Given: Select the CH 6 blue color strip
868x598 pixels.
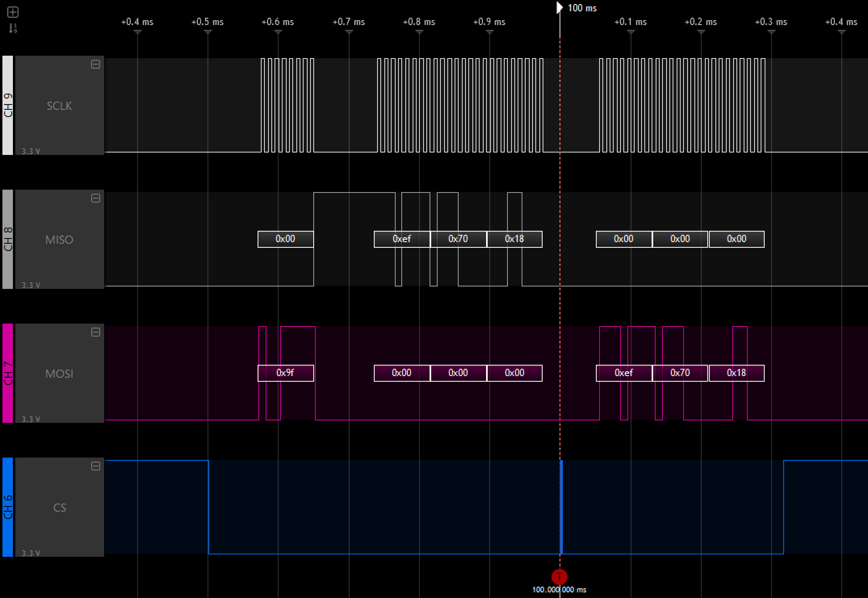Looking at the screenshot, I should 8,507.
